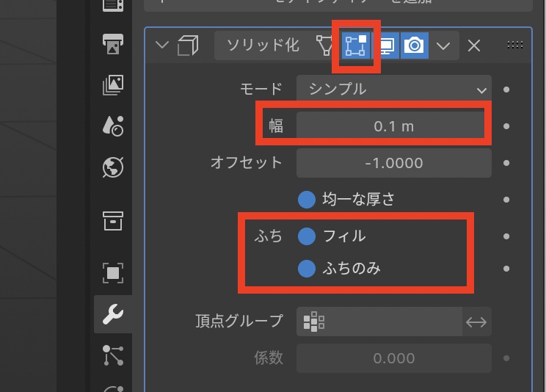Toggle On Cage triangle icon in modifier header
This screenshot has height=392, width=546.
click(x=324, y=46)
